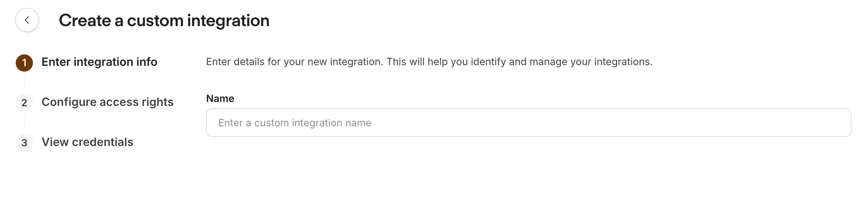
Task: Click connector line between steps 2 and 3
Action: [24, 123]
